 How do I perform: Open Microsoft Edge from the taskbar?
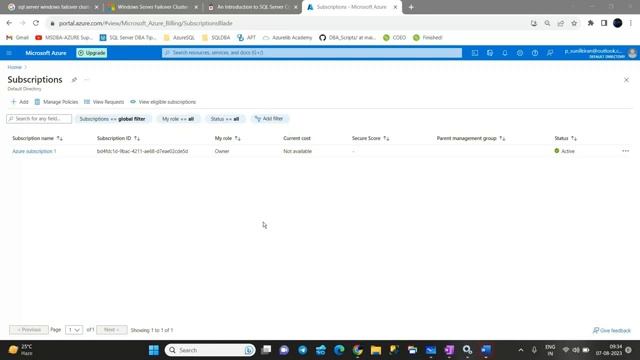coord(339,350)
